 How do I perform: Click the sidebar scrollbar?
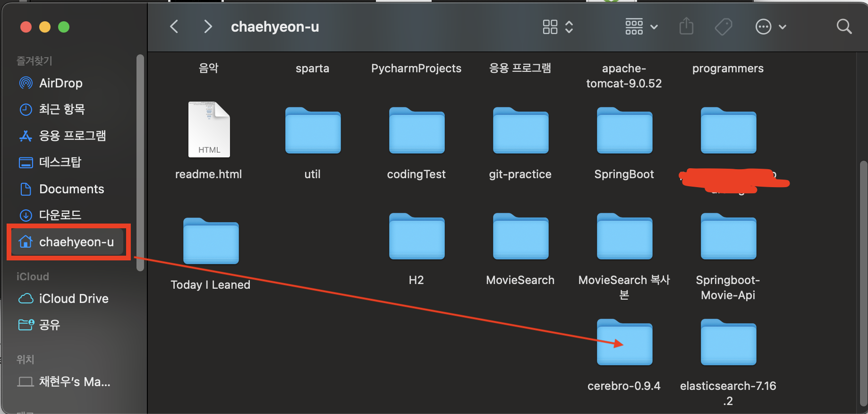[140, 163]
